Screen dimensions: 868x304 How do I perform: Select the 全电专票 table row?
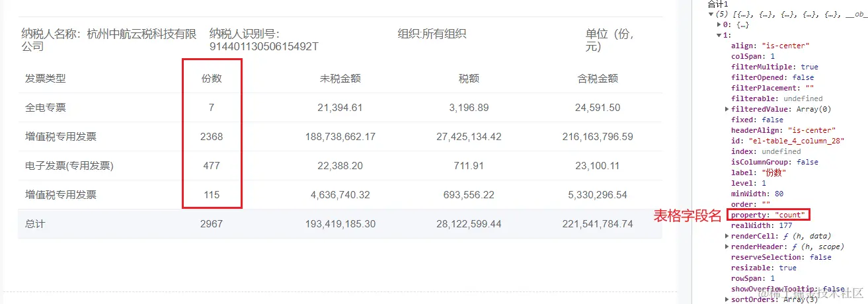click(340, 108)
